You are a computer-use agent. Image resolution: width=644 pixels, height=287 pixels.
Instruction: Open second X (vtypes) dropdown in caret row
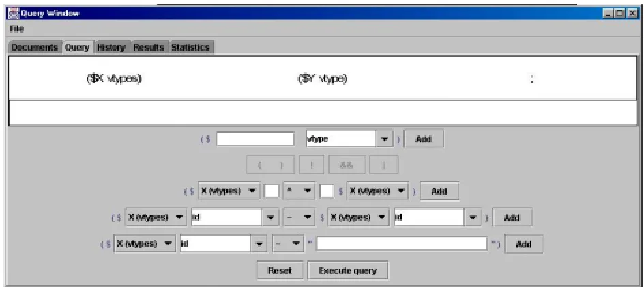tap(377, 191)
